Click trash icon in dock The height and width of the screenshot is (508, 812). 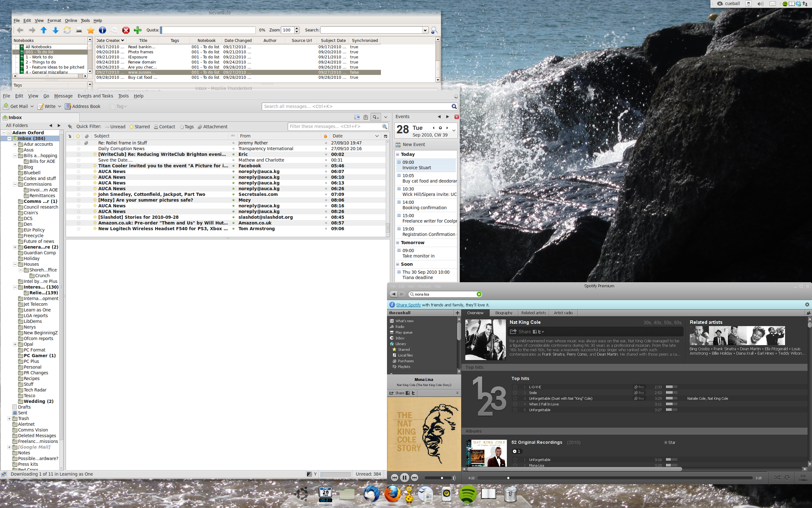click(x=510, y=494)
